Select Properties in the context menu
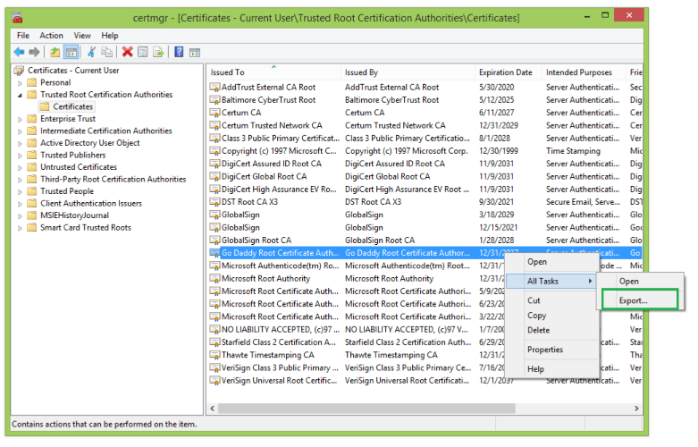The width and height of the screenshot is (698, 447). coord(553,349)
